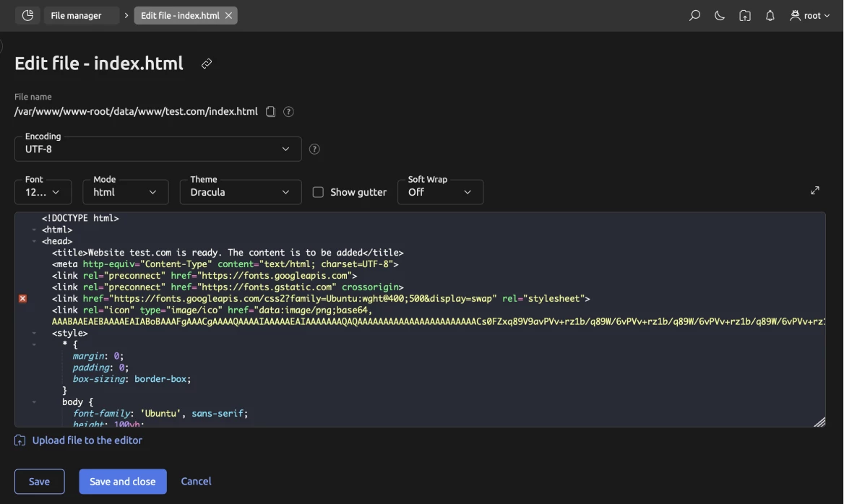Click the box-sizing: border-box line
Image resolution: width=844 pixels, height=504 pixels.
132,379
